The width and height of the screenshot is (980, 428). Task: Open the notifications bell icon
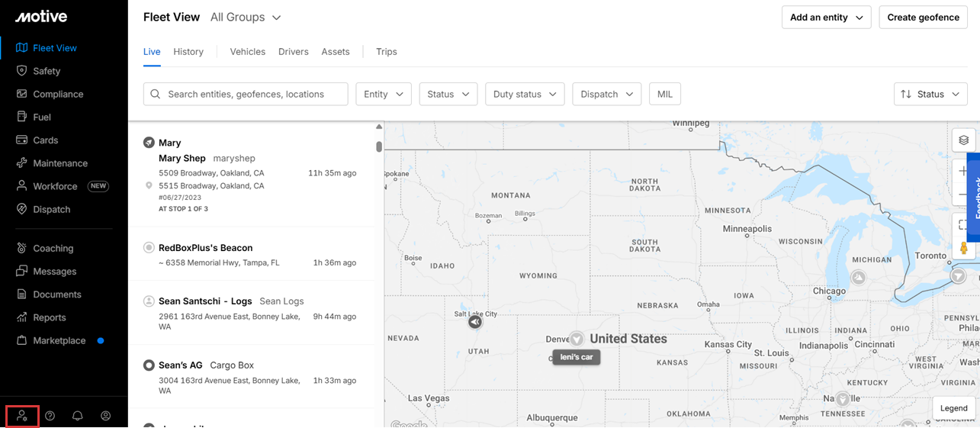78,416
